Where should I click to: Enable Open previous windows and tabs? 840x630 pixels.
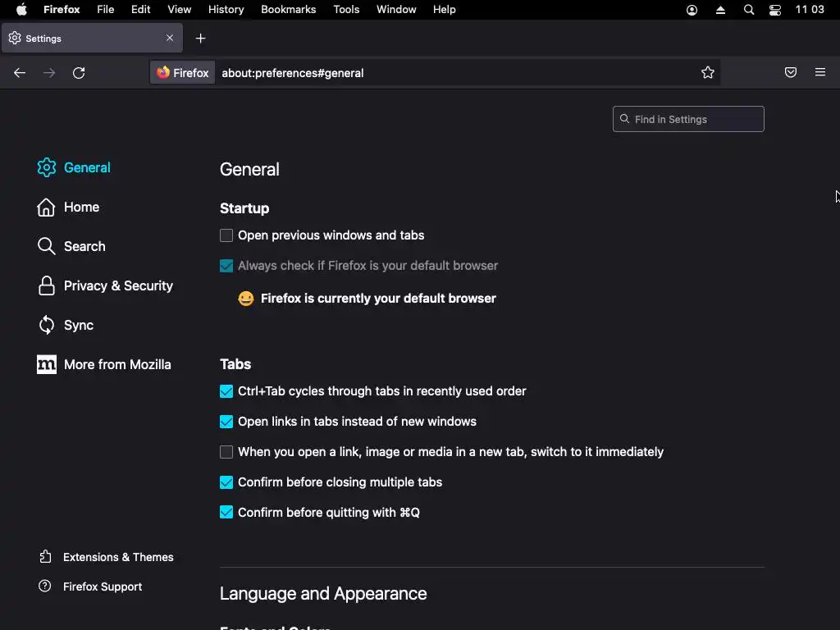pos(226,236)
